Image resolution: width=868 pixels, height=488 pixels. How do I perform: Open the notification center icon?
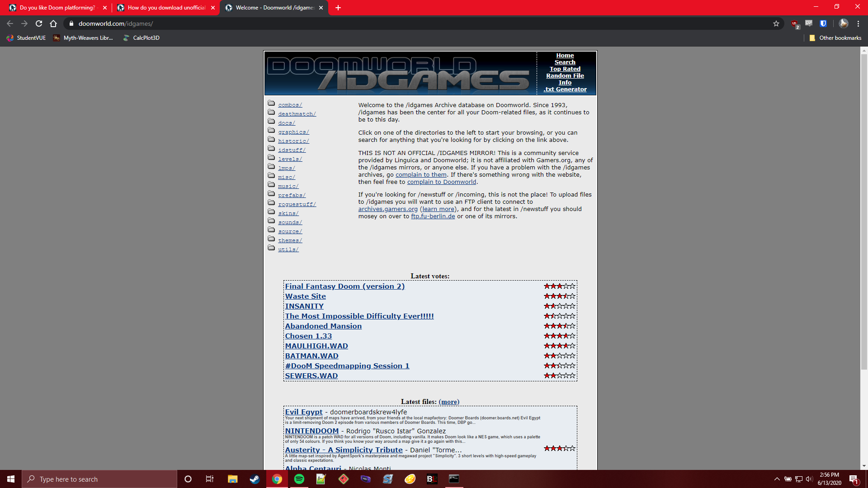(x=854, y=479)
